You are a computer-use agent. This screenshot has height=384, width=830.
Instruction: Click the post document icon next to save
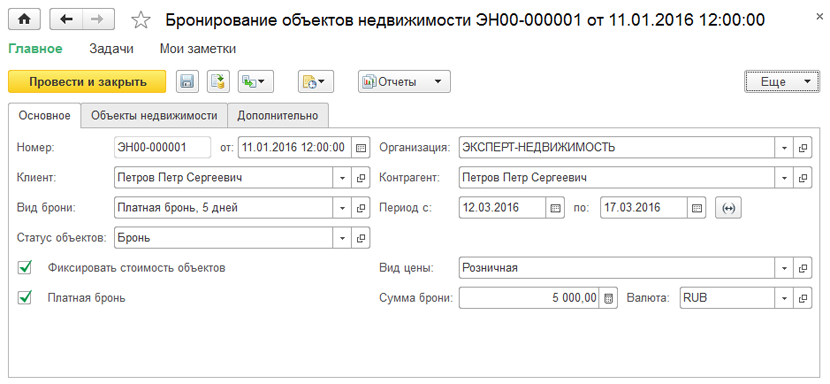click(x=218, y=82)
